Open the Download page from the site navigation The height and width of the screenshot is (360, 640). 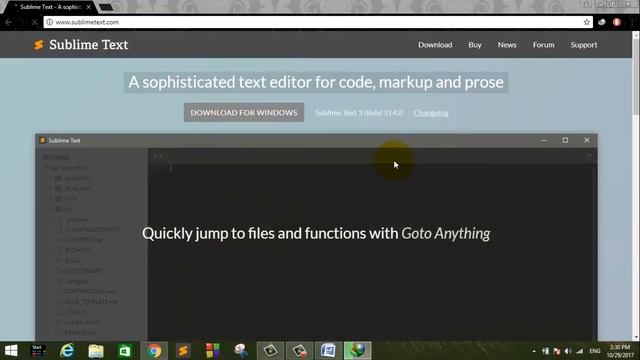435,45
